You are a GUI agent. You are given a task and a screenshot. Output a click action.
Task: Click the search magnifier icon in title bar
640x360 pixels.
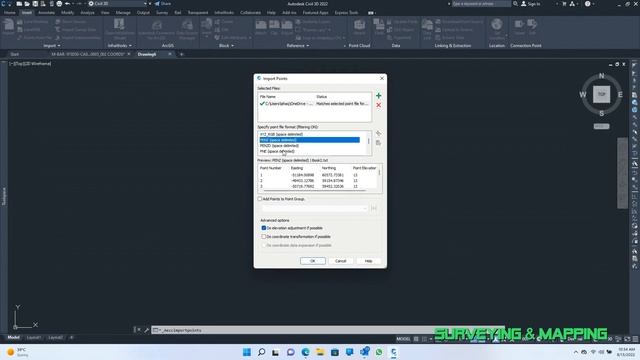516,4
